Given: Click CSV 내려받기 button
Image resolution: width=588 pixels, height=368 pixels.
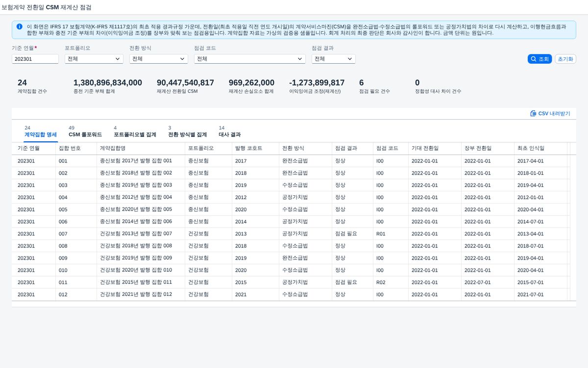Looking at the screenshot, I should pyautogui.click(x=550, y=113).
